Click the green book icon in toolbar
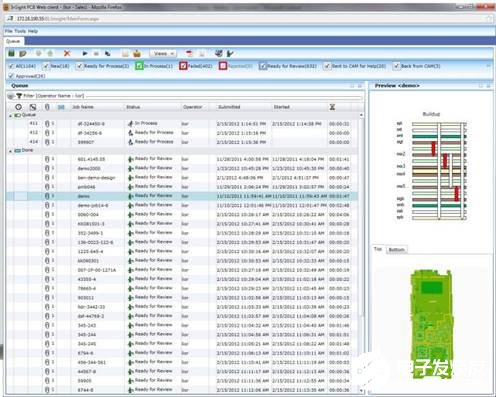Screen dimensions: 496x397 12,53
